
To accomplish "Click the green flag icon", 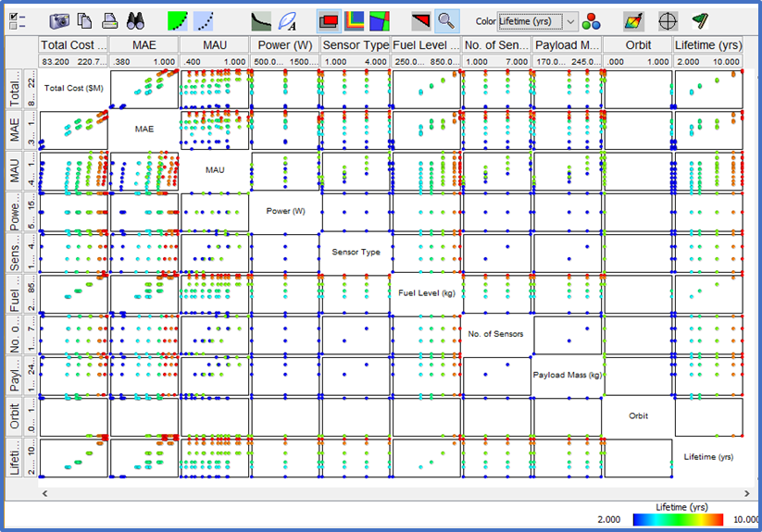I will [700, 20].
